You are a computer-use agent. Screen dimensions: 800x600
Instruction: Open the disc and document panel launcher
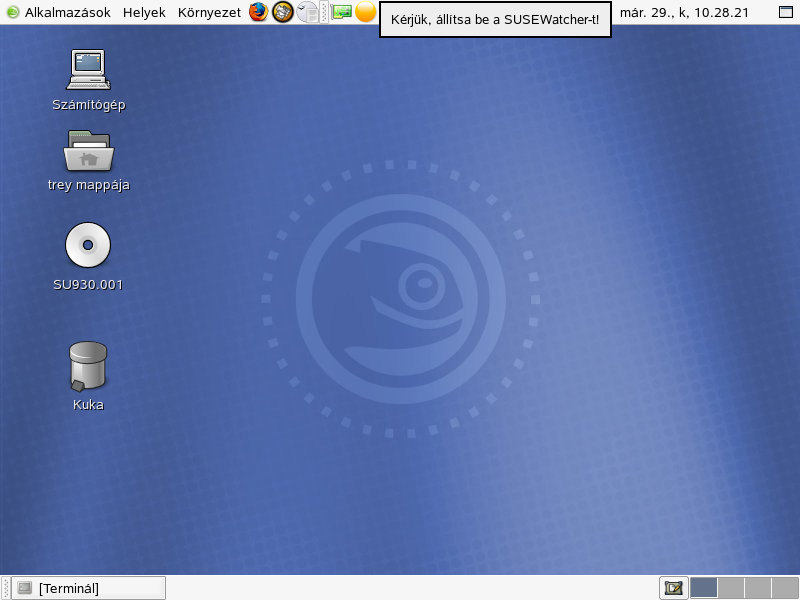[x=307, y=12]
